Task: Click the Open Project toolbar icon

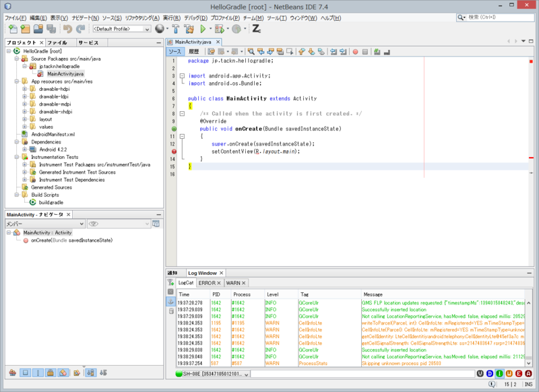Action: [x=38, y=29]
